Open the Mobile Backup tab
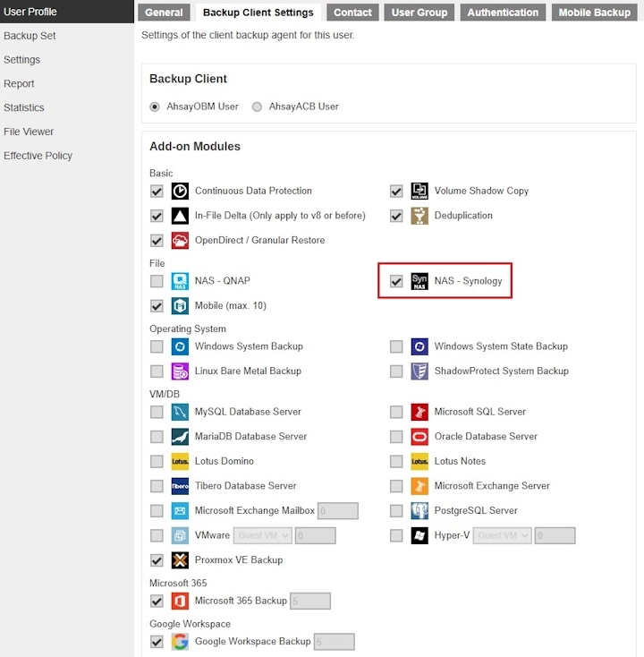 [594, 13]
